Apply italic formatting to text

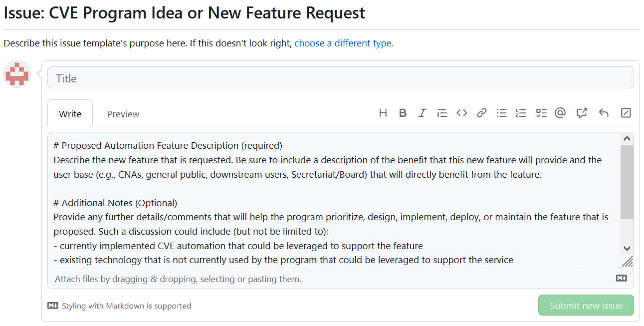[x=422, y=113]
